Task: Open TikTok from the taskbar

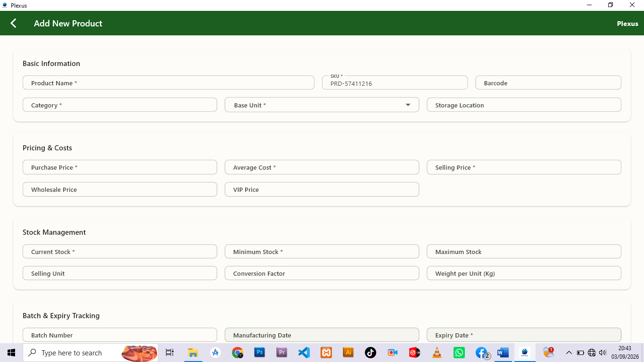Action: click(371, 353)
